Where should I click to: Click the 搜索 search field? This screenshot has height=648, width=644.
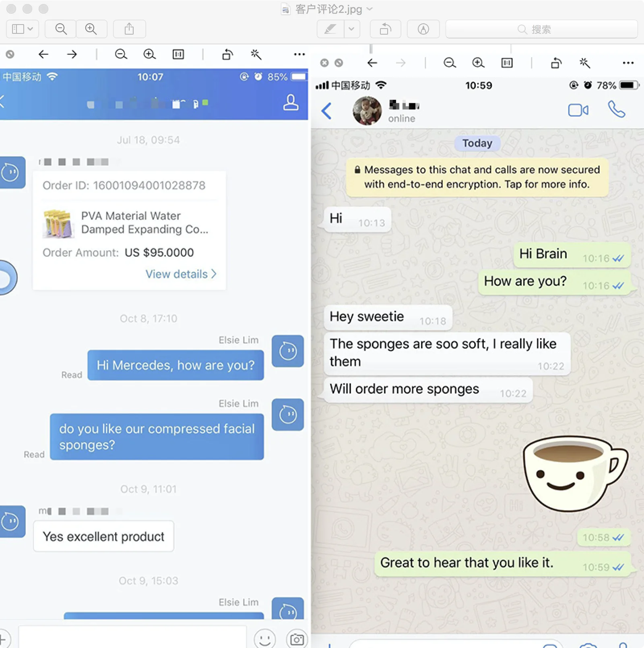541,29
